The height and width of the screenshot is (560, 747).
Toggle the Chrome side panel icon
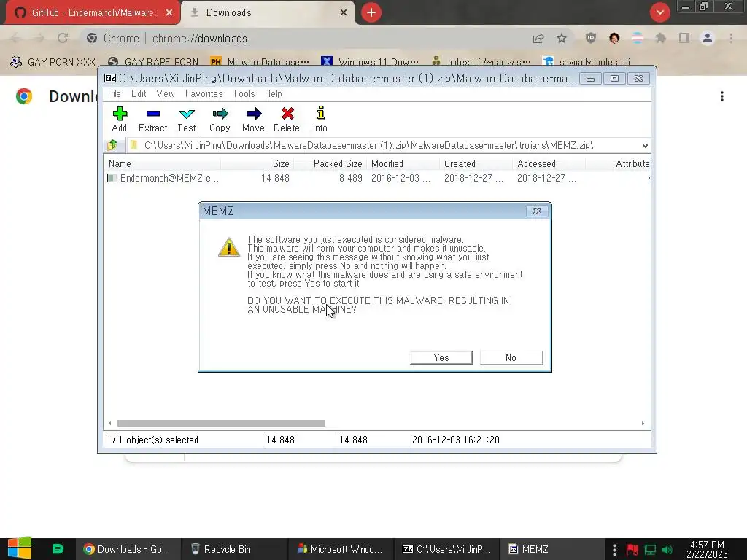tap(684, 38)
